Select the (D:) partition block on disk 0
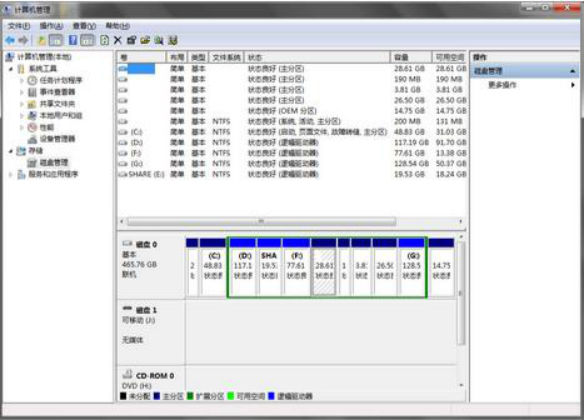Screen dimensions: 584x420 click(x=242, y=267)
